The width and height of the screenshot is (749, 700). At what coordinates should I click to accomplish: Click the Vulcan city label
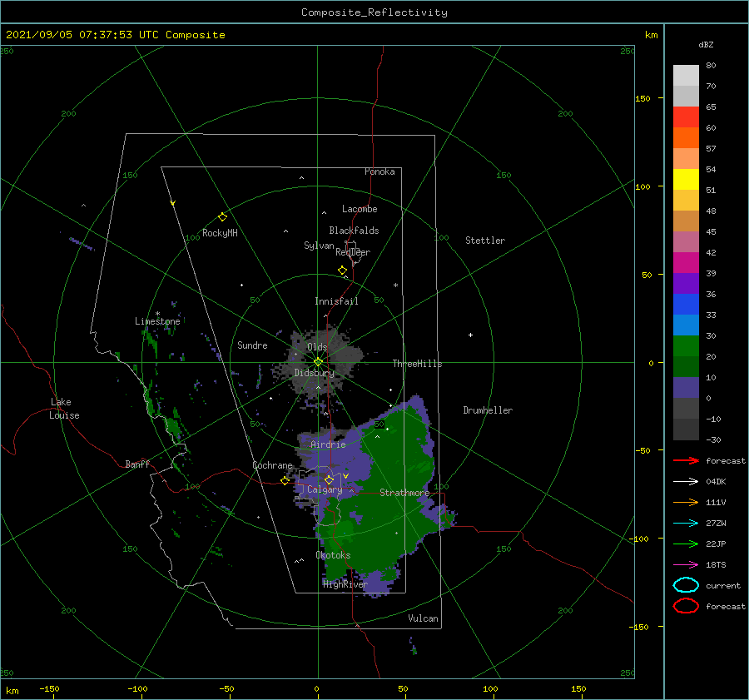pos(424,618)
